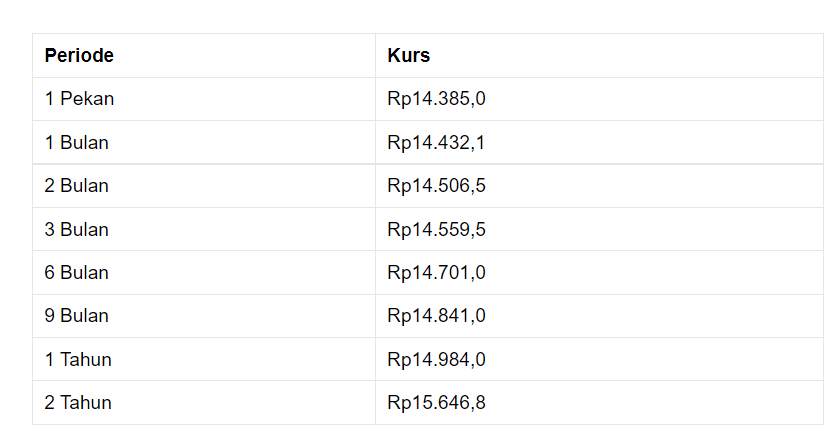Click the Rp14.432,1 rate value
This screenshot has width=834, height=446.
click(x=436, y=143)
